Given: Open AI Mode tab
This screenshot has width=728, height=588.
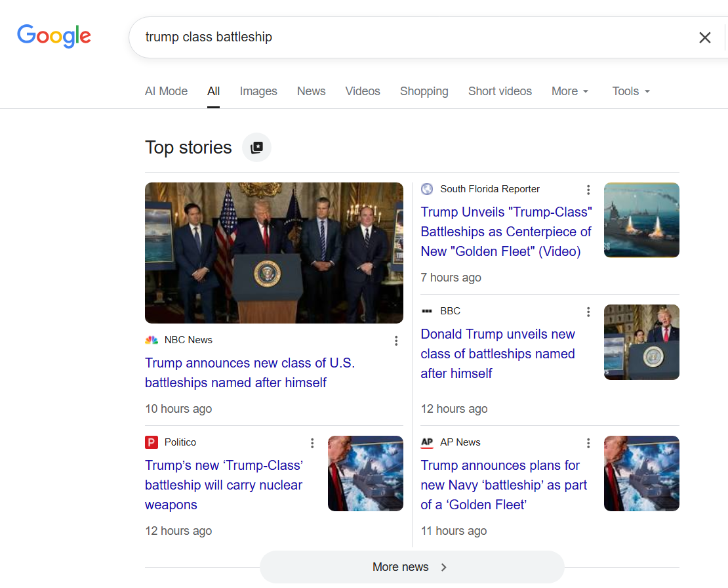Looking at the screenshot, I should (166, 91).
